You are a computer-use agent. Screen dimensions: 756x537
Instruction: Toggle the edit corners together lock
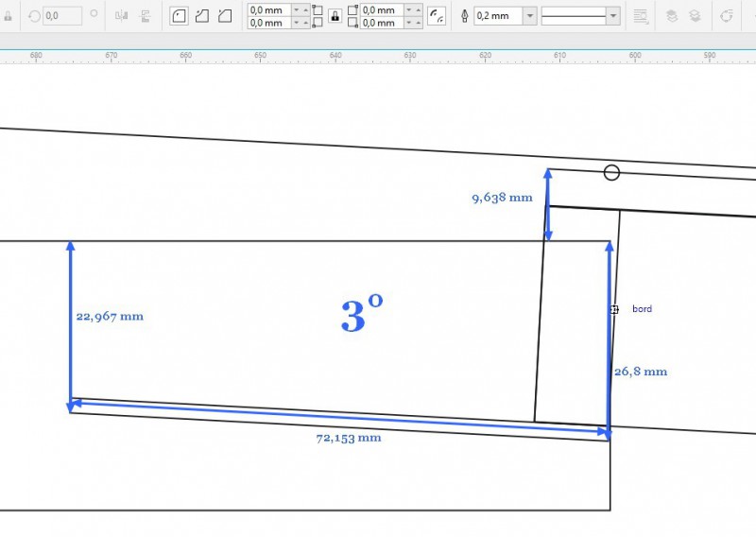click(x=335, y=16)
